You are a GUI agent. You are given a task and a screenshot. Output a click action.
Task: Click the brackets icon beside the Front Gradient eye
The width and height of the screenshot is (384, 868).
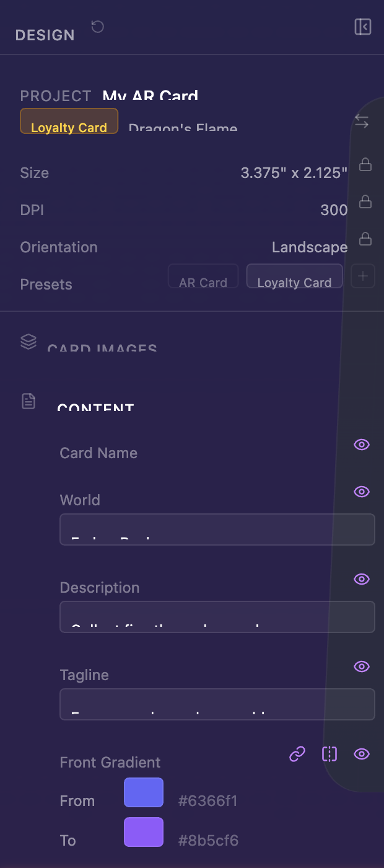pos(329,754)
